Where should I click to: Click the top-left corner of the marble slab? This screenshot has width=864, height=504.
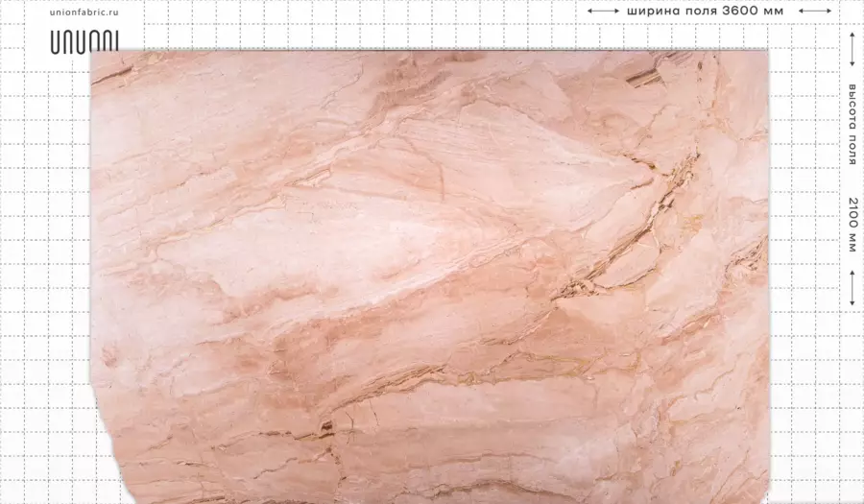click(94, 54)
